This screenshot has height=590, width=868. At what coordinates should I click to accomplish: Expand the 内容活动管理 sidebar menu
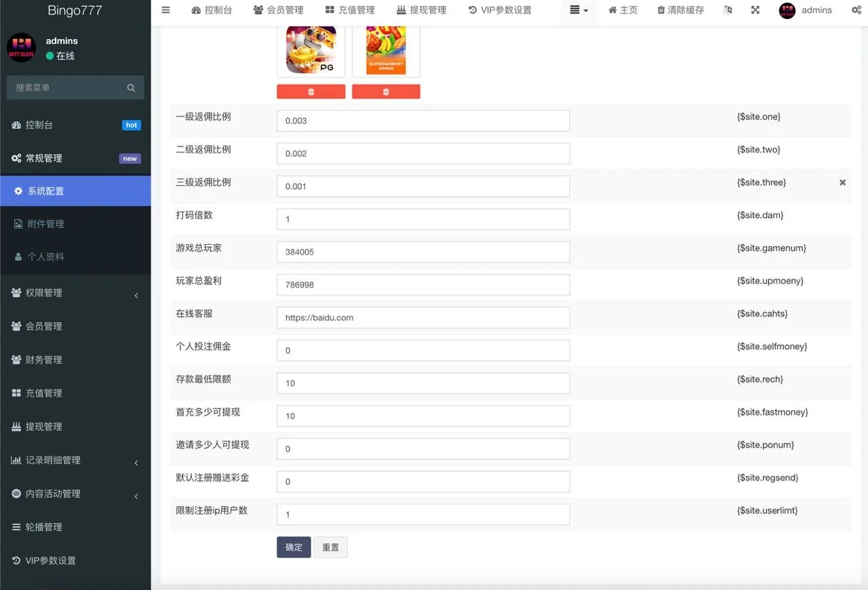(75, 494)
